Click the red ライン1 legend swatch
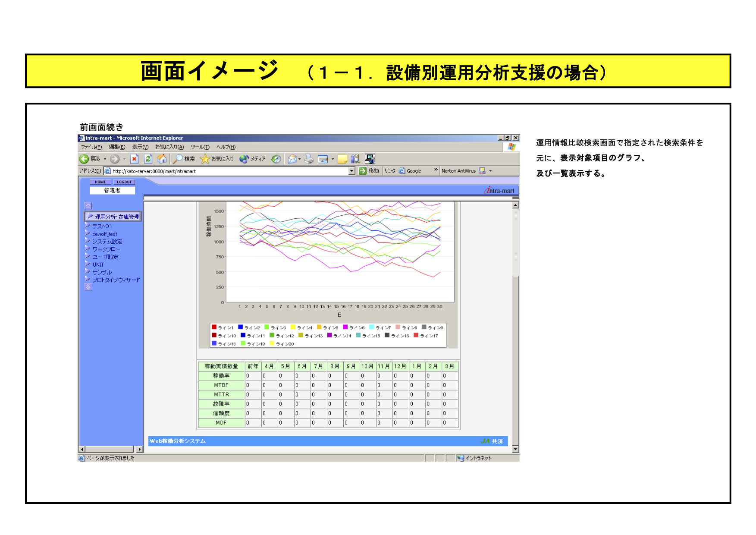 point(214,327)
